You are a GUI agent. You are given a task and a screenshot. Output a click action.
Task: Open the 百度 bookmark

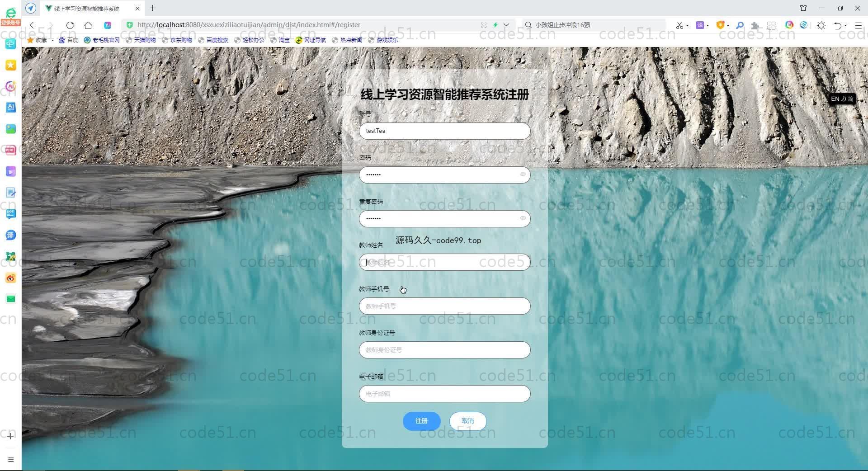pos(69,40)
